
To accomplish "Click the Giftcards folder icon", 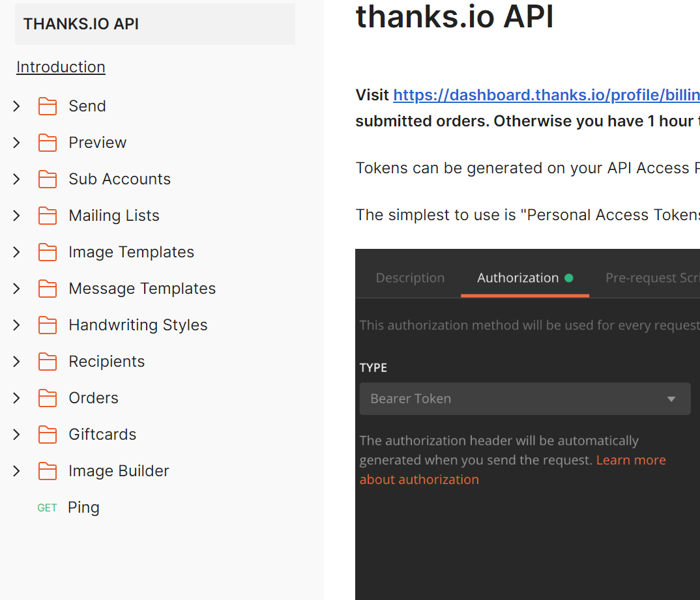I will pyautogui.click(x=48, y=435).
